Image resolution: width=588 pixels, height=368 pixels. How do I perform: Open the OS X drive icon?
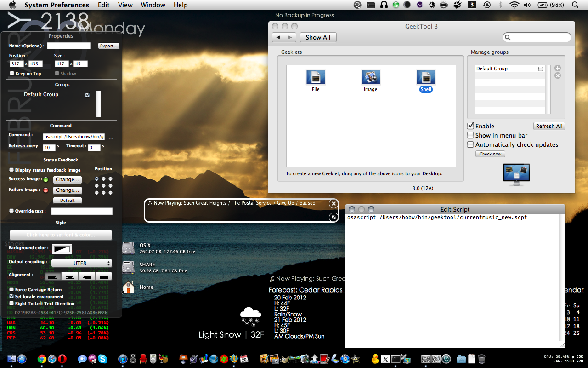(x=128, y=248)
